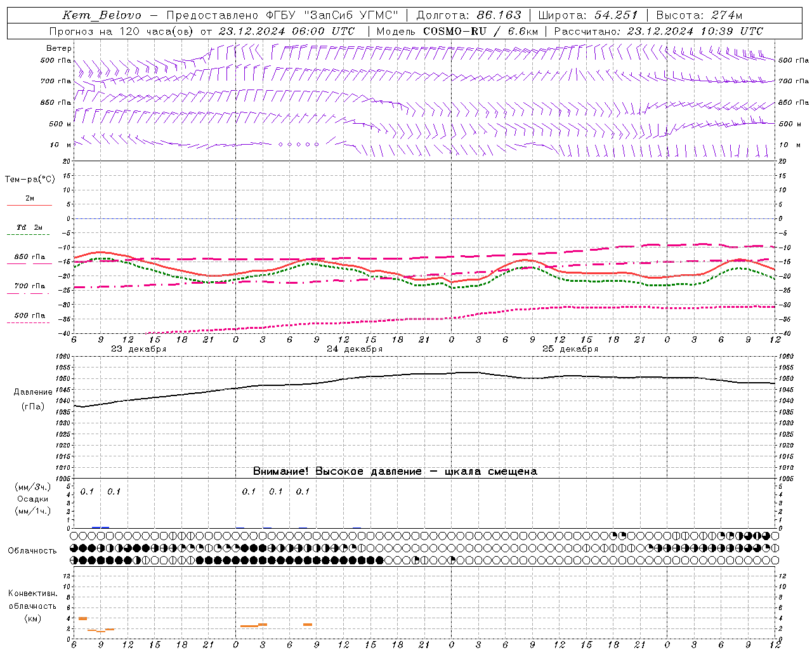Image resolution: width=812 pixels, height=650 pixels.
Task: Click the 500 гПа entry in temperature legend
Action: 29,315
